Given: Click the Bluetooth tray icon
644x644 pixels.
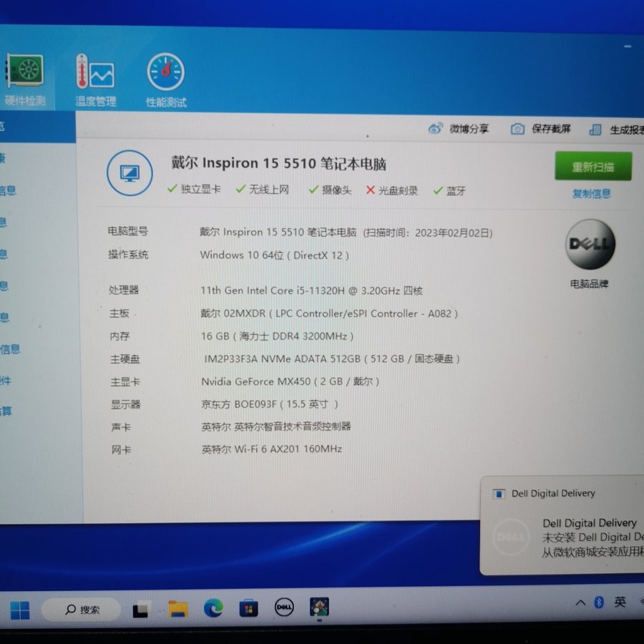Looking at the screenshot, I should pyautogui.click(x=599, y=602).
